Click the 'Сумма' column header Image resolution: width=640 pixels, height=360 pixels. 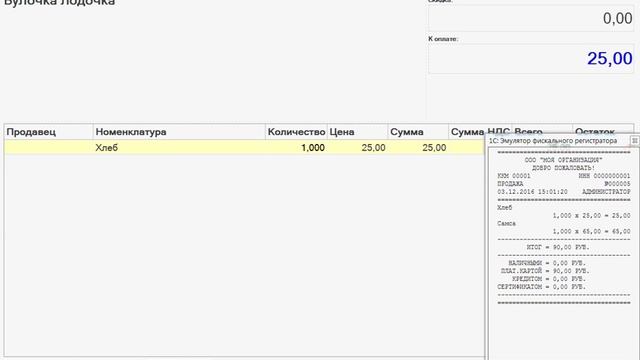(418, 132)
